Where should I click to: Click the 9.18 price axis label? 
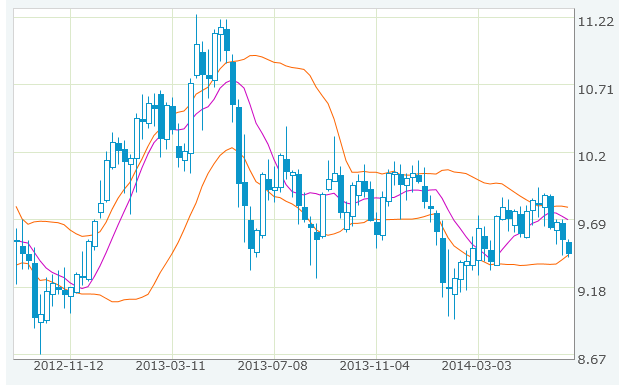coord(592,292)
